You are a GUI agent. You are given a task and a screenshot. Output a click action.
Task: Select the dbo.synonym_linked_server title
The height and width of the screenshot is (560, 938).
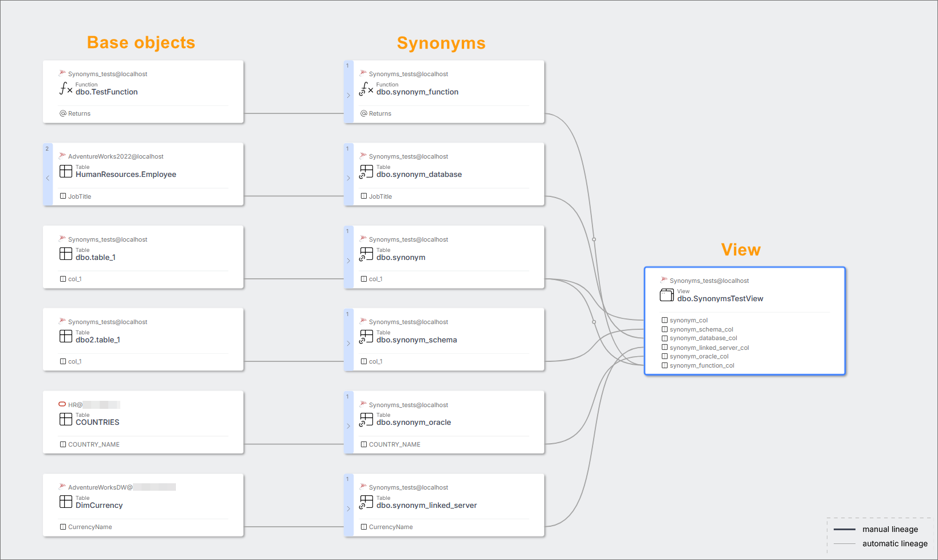(x=426, y=505)
